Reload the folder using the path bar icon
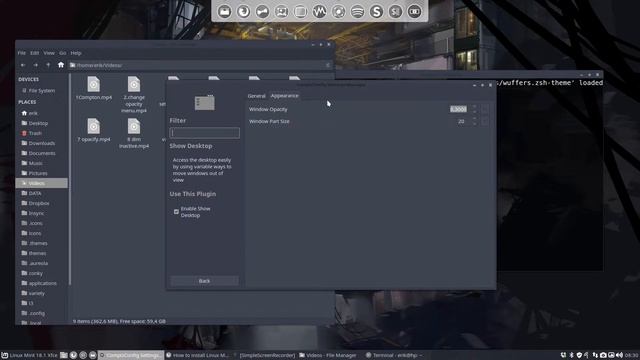 pyautogui.click(x=328, y=65)
